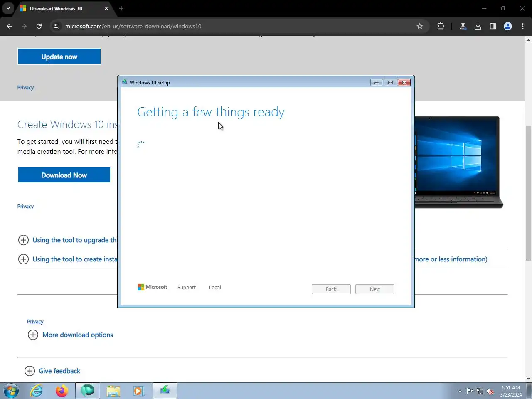Close the Windows 10 Setup window
This screenshot has width=532, height=399.
tap(404, 82)
